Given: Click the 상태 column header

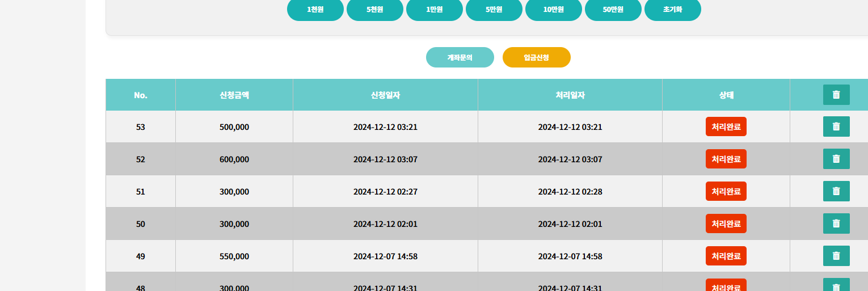Looking at the screenshot, I should [726, 95].
